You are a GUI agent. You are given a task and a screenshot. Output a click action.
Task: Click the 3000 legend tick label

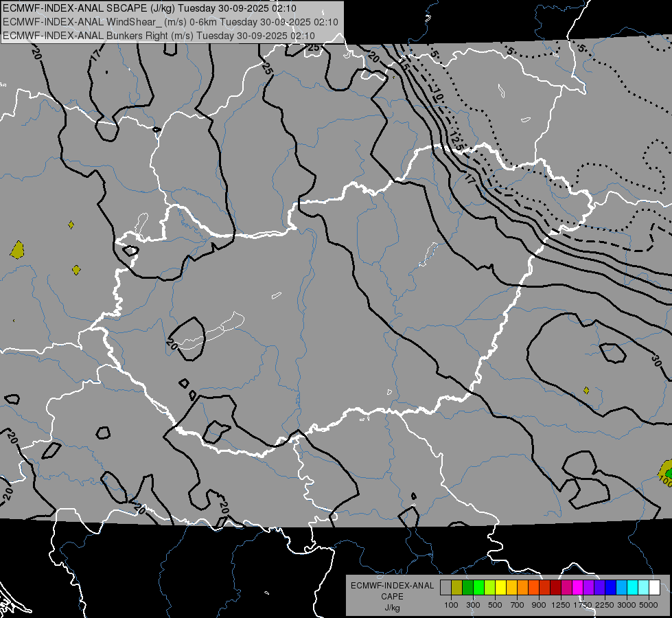[x=627, y=605]
